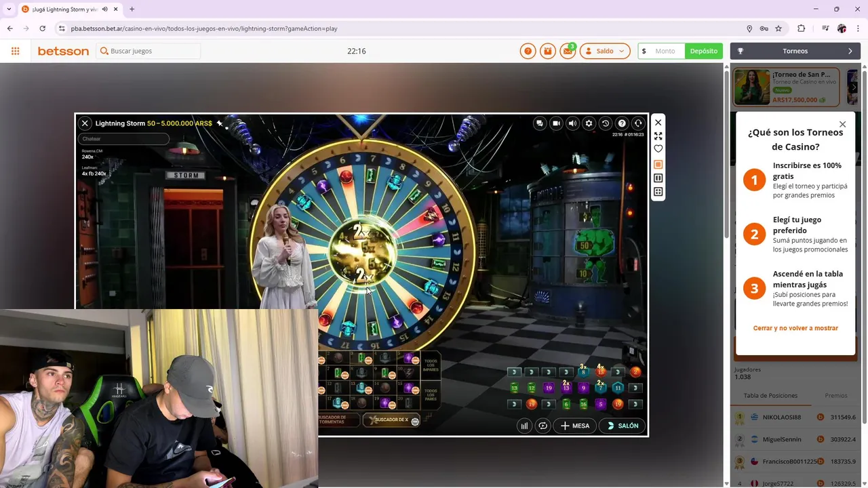Focus the Buscar juegos search box
This screenshot has width=868, height=488.
click(149, 51)
